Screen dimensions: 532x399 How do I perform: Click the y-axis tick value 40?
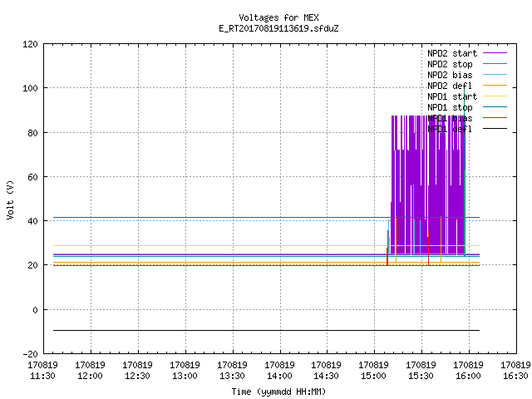click(33, 221)
